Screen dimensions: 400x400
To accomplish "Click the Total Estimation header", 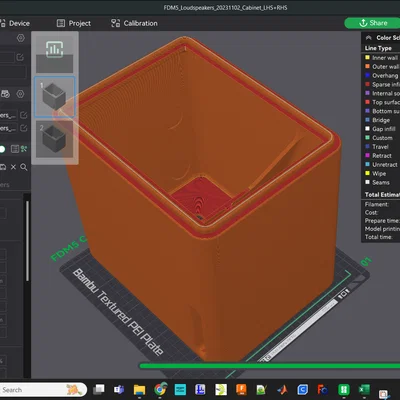I will pos(382,194).
